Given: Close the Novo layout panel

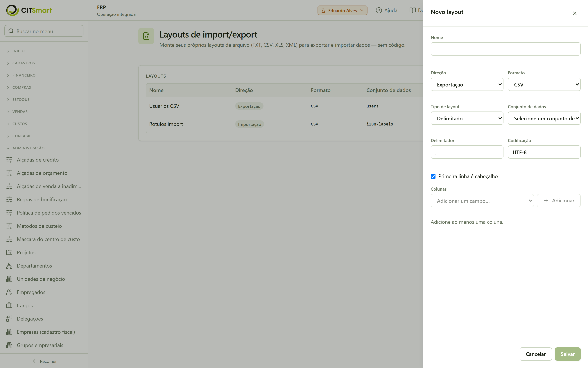Looking at the screenshot, I should coord(575,13).
